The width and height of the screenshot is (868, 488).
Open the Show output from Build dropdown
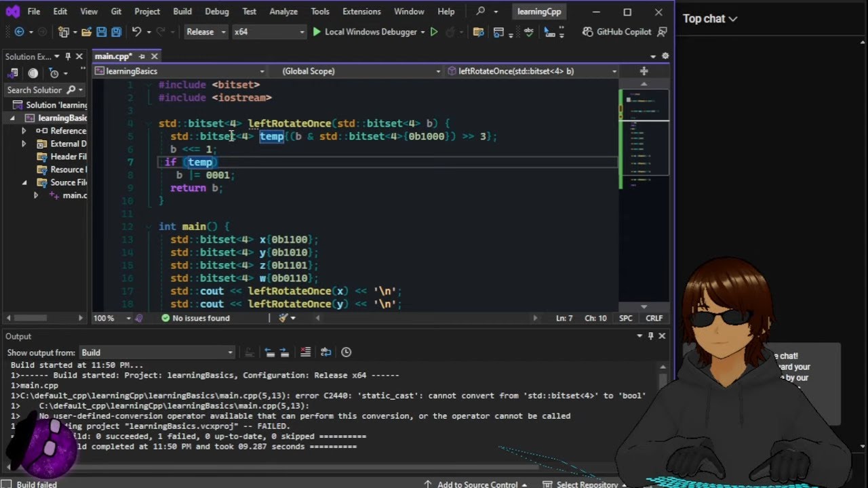157,352
